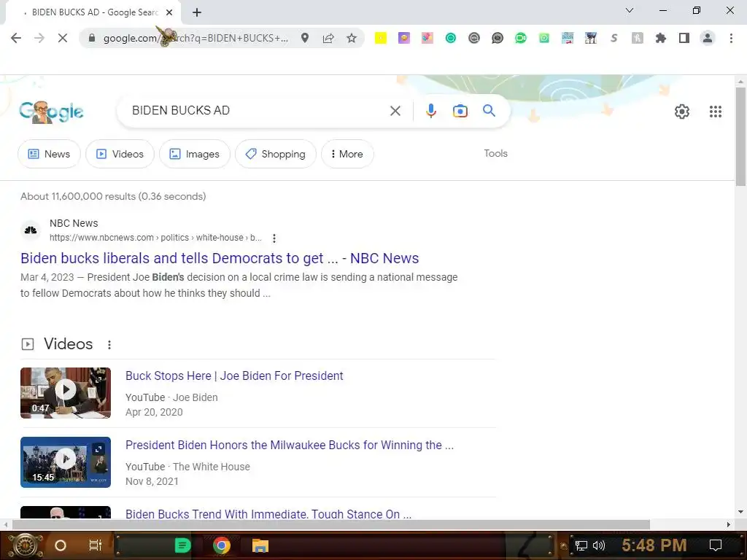
Task: Open location permission icon in address bar
Action: pyautogui.click(x=305, y=38)
